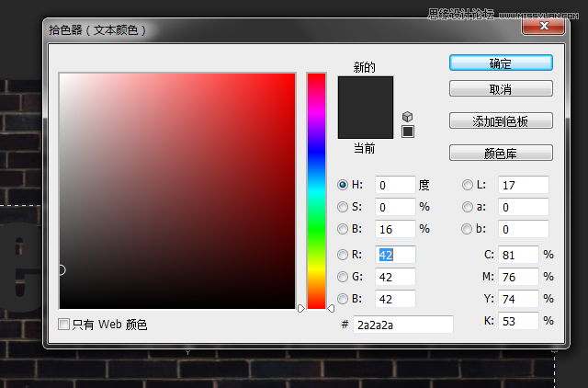Select the H hue radio button
Image resolution: width=588 pixels, height=388 pixels.
pyautogui.click(x=343, y=185)
